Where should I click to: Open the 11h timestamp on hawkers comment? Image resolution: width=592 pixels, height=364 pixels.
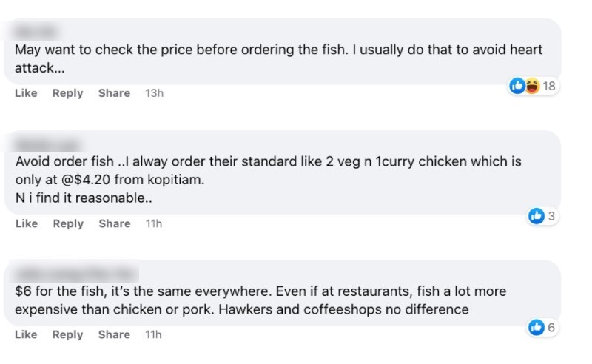click(x=153, y=334)
